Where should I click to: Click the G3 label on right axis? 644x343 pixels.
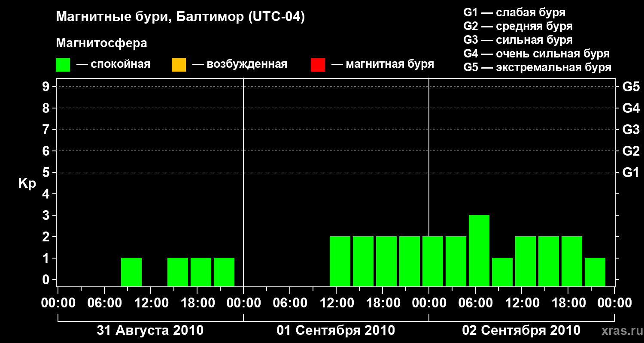click(x=631, y=129)
